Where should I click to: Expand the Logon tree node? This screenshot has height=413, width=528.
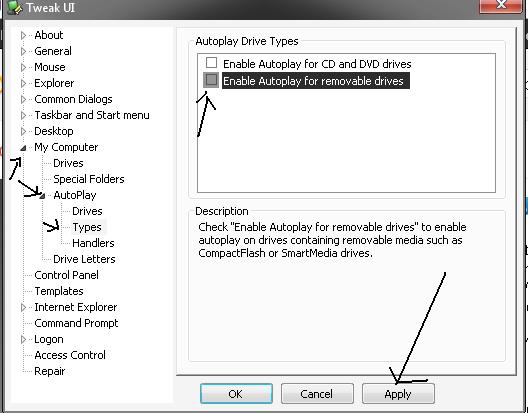point(23,339)
